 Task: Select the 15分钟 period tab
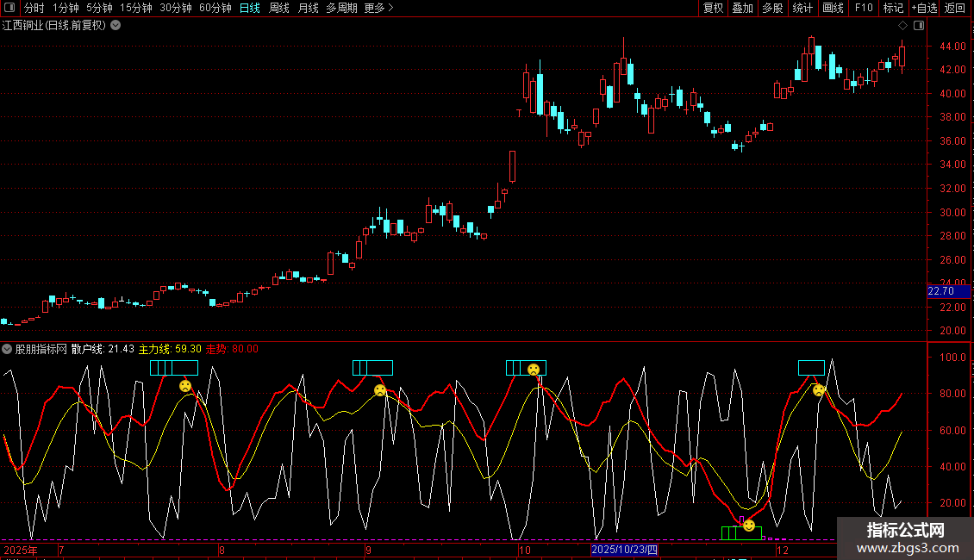point(136,8)
